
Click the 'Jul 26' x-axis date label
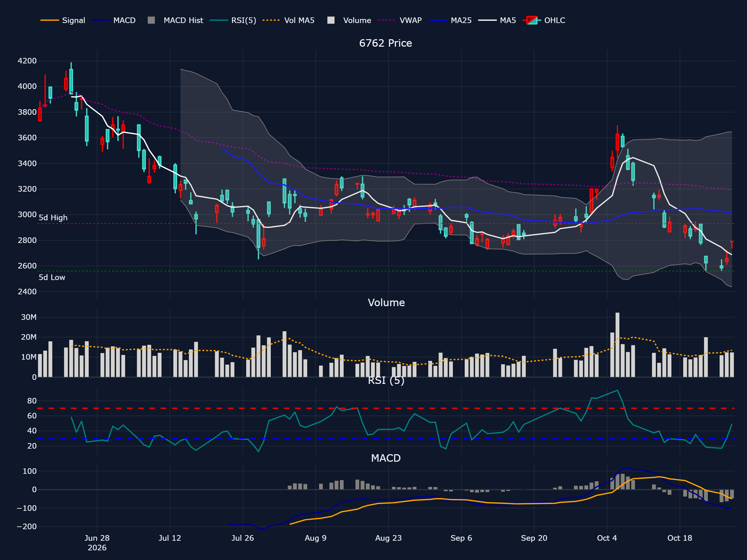[x=243, y=538]
